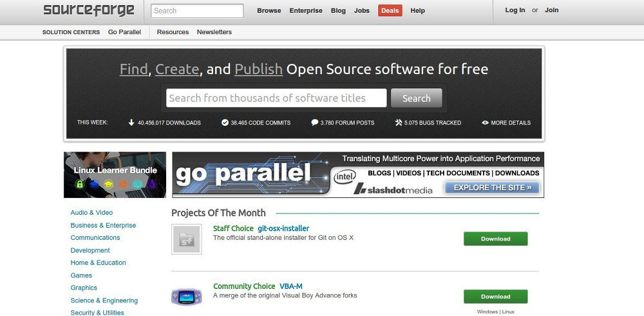Open the Jobs page

tap(362, 11)
